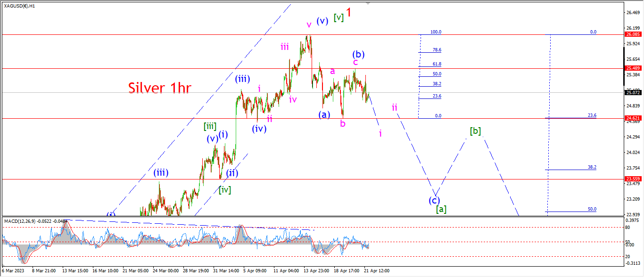This screenshot has height=277, width=644.
Task: Select the green "[b]" projected wave label
Action: (x=475, y=131)
